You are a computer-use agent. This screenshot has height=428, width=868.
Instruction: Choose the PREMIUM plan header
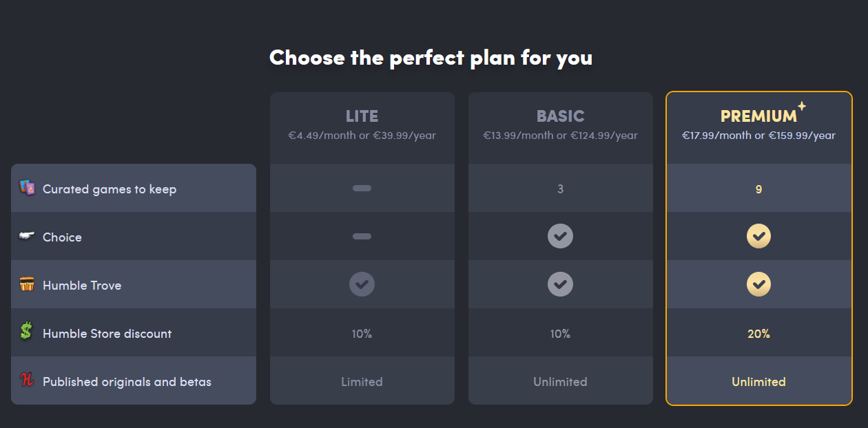coord(758,116)
